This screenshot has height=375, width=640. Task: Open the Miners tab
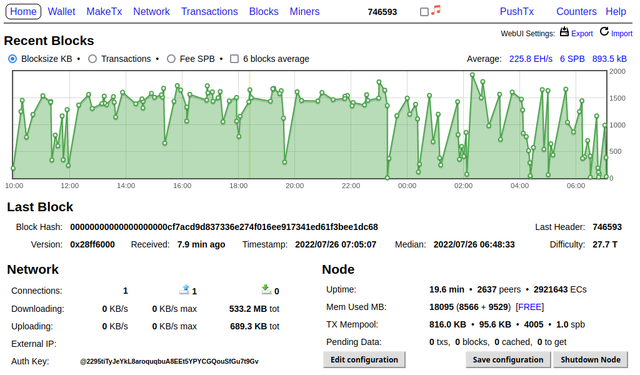[x=304, y=11]
